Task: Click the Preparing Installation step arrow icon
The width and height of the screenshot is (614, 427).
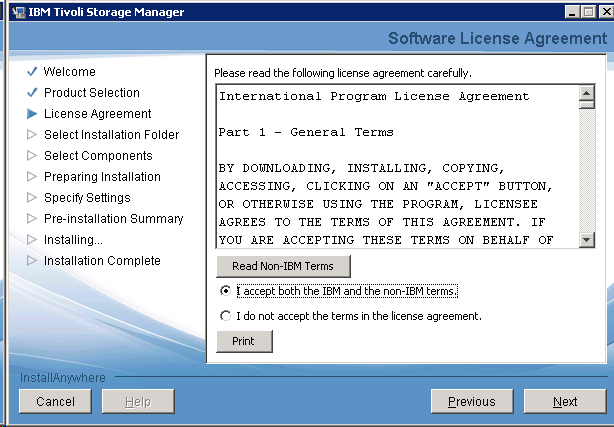Action: pyautogui.click(x=32, y=177)
